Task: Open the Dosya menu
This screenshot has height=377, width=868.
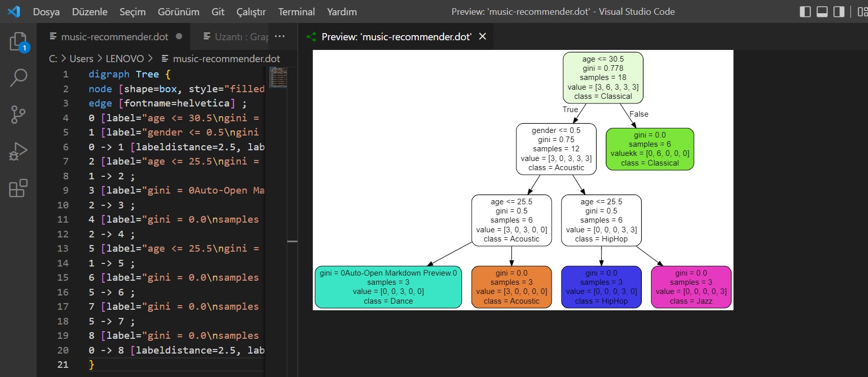Action: 46,12
